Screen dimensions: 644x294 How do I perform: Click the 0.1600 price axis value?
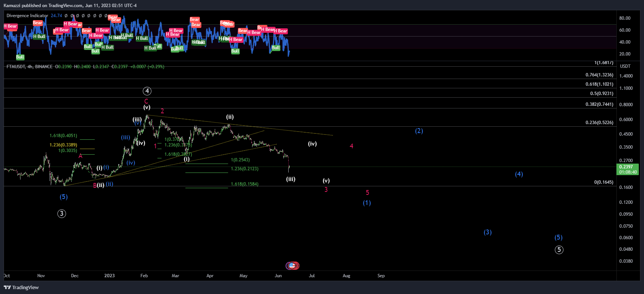pos(626,187)
